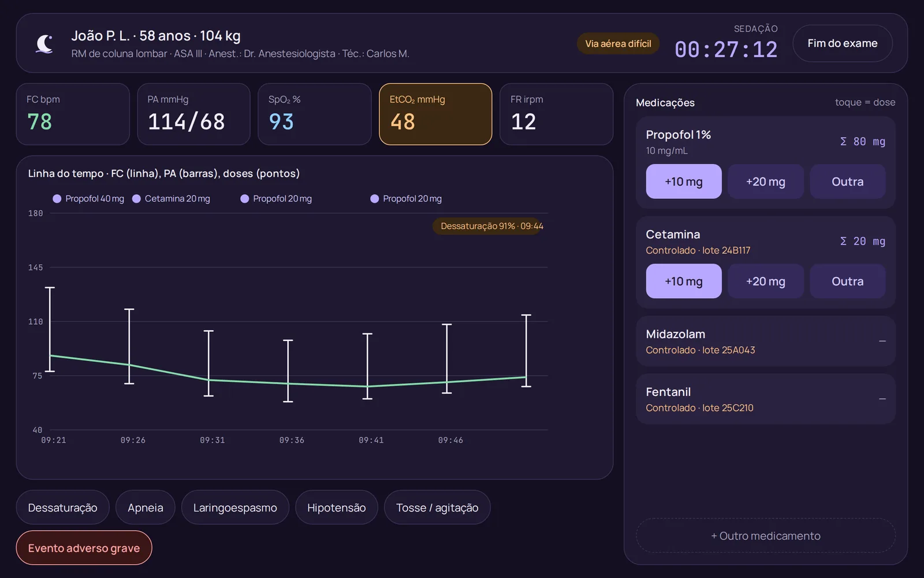This screenshot has height=578, width=924.
Task: Expand the Midazolam medication row
Action: [766, 341]
